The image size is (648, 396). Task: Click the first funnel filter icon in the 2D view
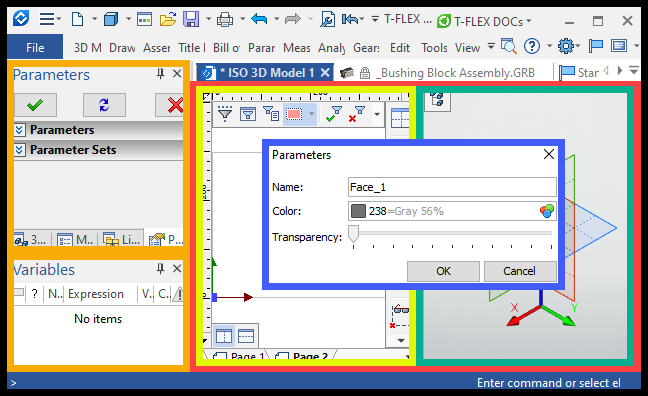point(225,114)
